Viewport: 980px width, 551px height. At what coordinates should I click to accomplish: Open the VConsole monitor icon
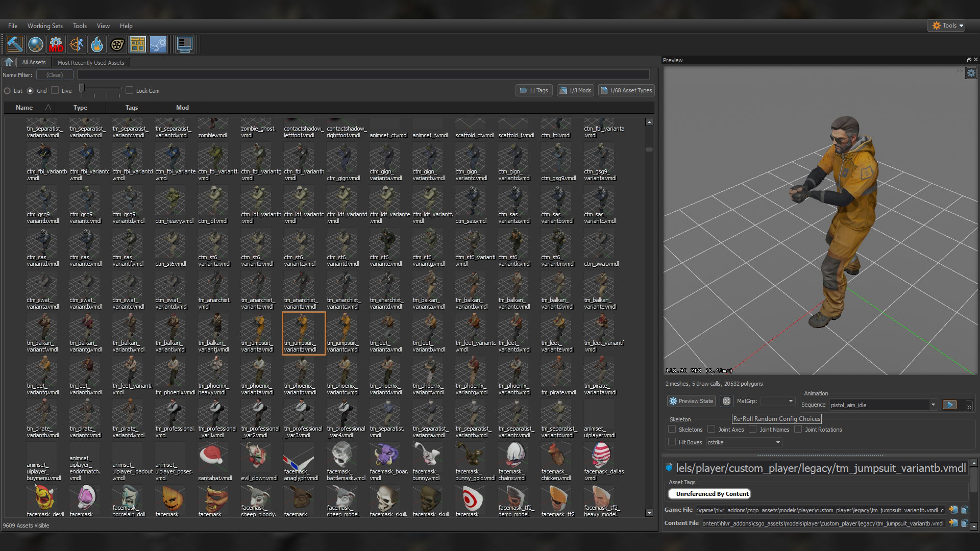[x=184, y=45]
